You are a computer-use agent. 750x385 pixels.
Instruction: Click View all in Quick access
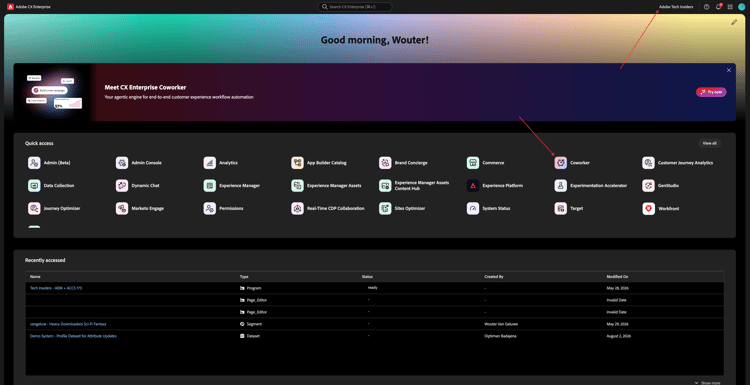(709, 143)
